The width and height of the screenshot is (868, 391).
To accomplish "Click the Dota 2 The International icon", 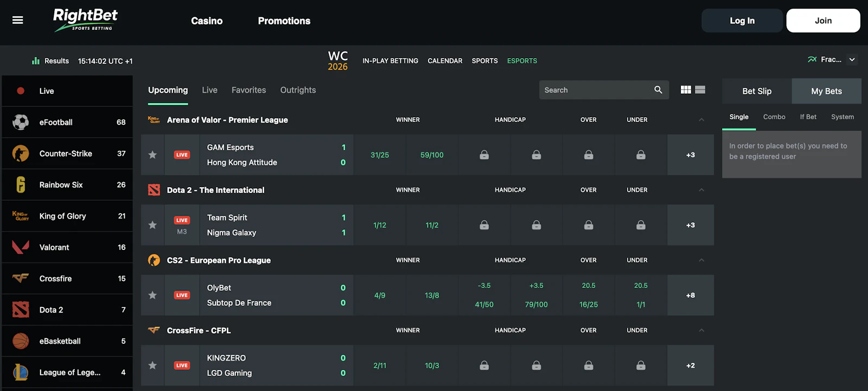I will click(154, 190).
